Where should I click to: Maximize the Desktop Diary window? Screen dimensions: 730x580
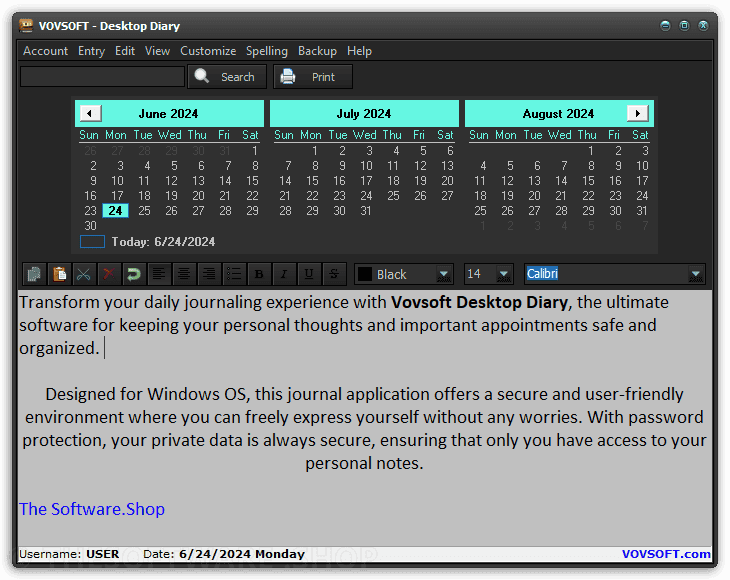[x=684, y=26]
